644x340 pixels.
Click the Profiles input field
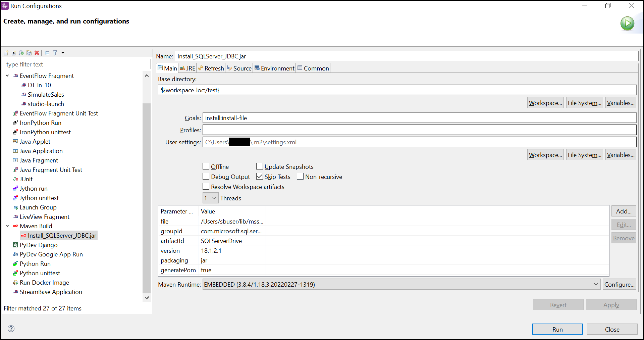419,130
